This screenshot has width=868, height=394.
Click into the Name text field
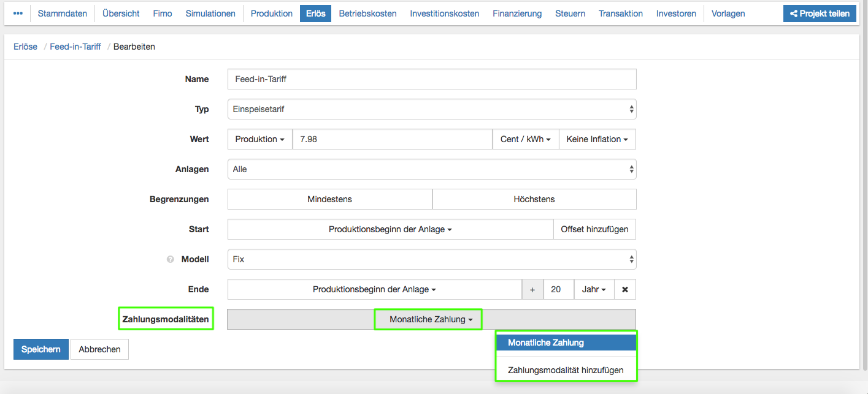pyautogui.click(x=431, y=79)
